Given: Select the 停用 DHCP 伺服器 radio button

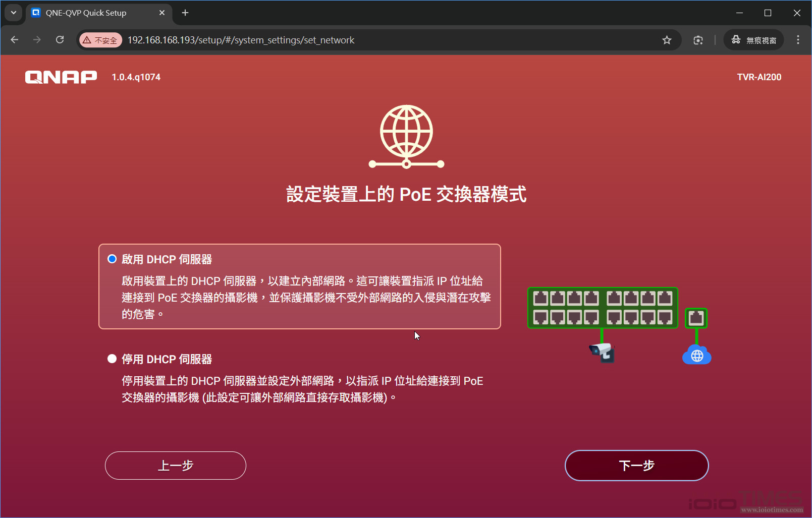Looking at the screenshot, I should pyautogui.click(x=112, y=359).
